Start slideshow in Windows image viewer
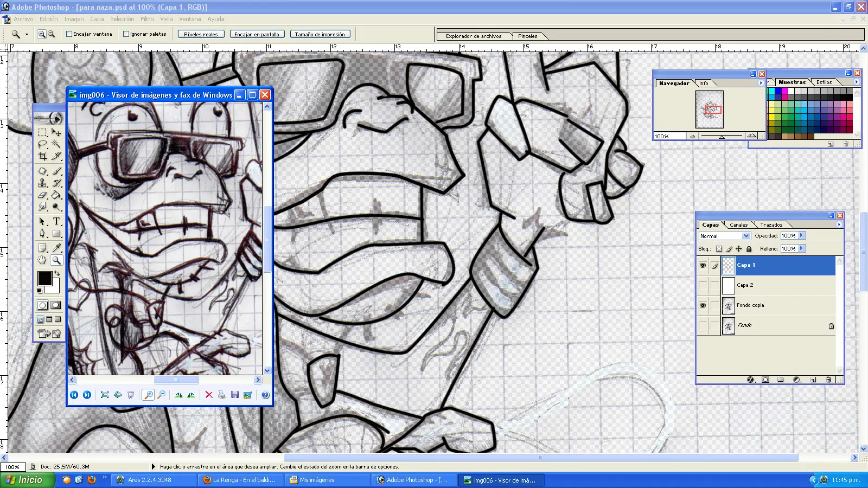Viewport: 868px width, 488px height. point(131,395)
